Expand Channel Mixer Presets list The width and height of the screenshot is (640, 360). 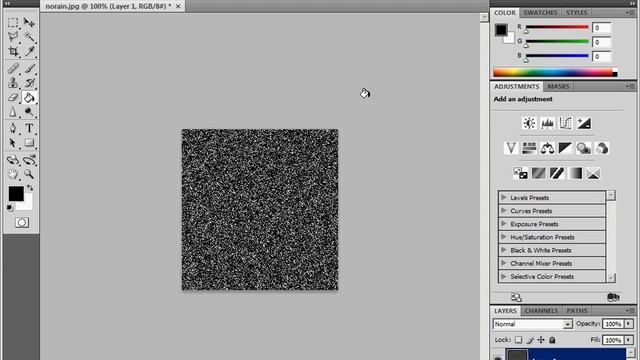click(x=504, y=263)
